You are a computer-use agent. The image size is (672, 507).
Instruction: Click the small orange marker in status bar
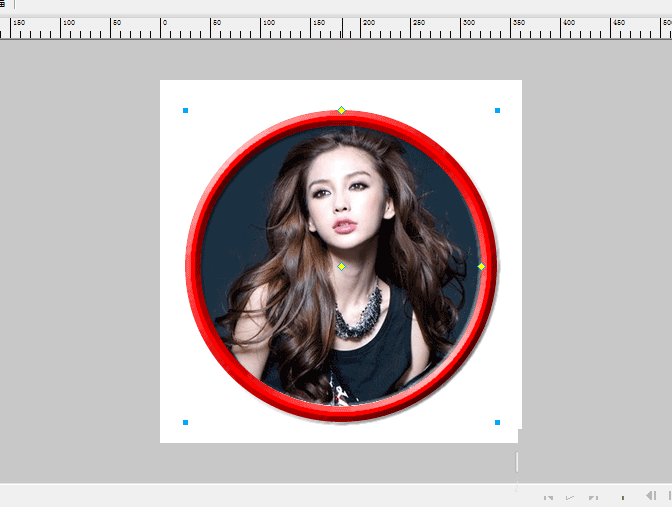click(x=623, y=496)
